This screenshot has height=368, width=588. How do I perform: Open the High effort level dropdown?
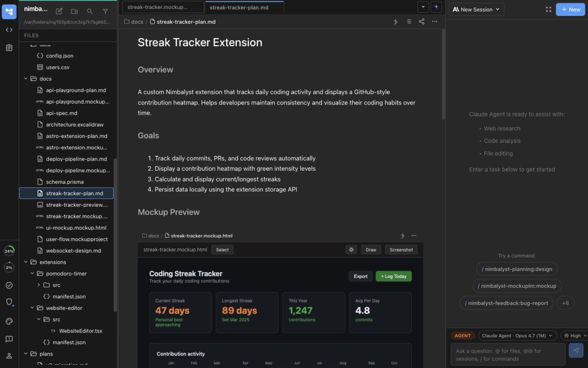click(574, 336)
